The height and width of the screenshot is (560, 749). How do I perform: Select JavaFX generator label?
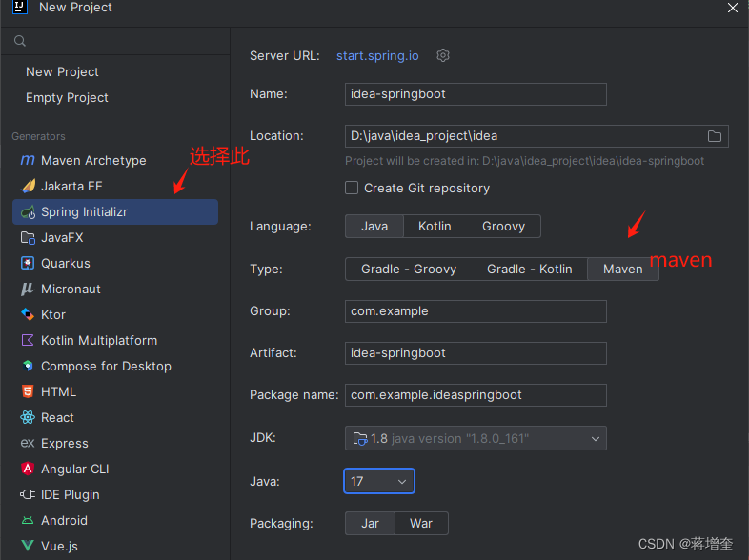(x=62, y=238)
